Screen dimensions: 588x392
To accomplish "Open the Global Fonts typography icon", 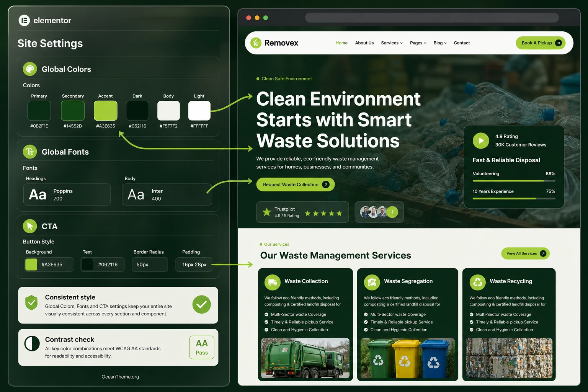I will click(30, 152).
